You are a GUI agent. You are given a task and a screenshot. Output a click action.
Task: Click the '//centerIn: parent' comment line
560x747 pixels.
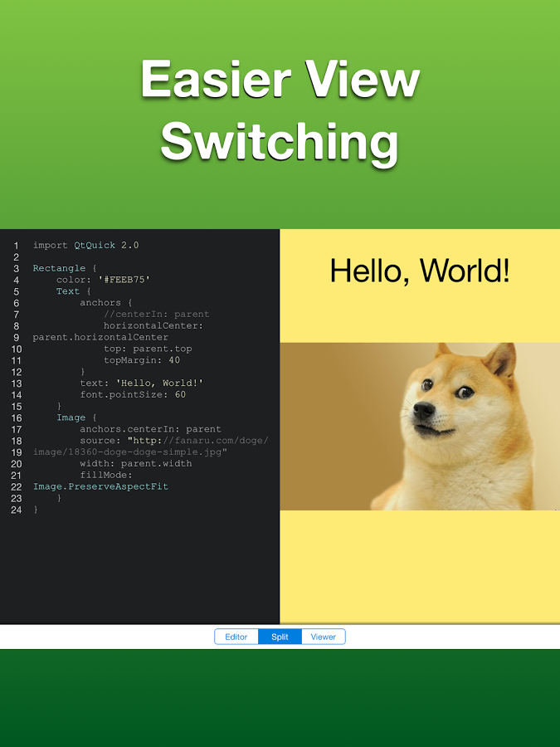pyautogui.click(x=157, y=314)
